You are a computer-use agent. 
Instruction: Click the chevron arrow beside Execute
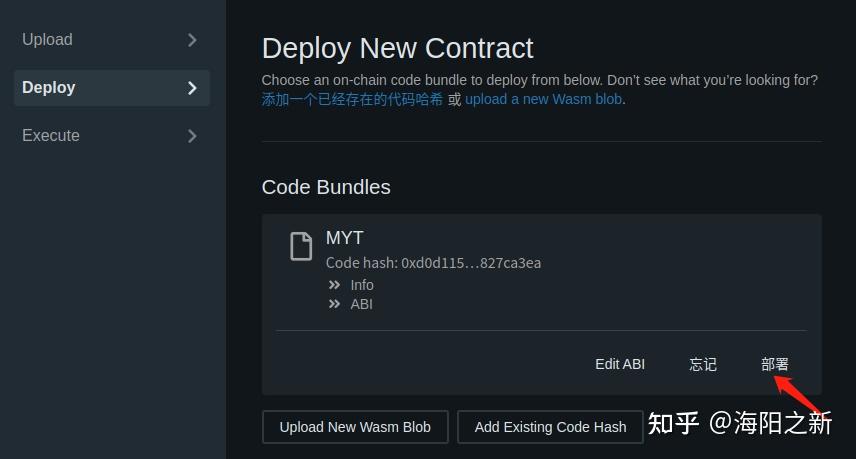(192, 136)
